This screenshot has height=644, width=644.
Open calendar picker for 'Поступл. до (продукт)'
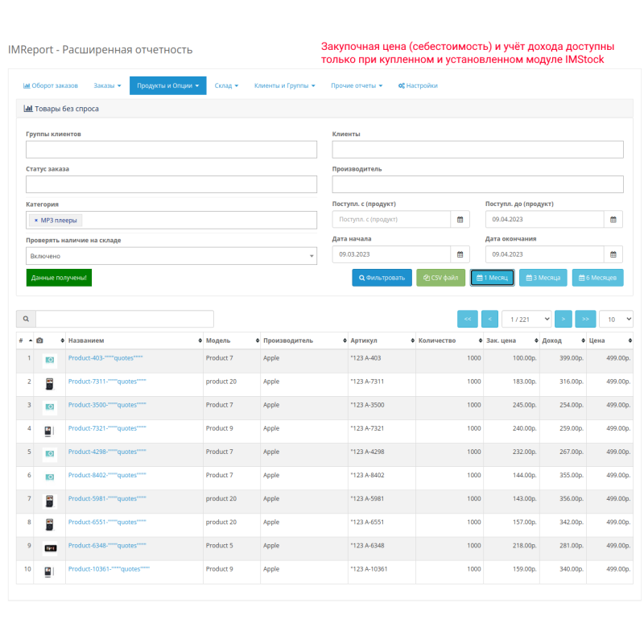point(613,218)
